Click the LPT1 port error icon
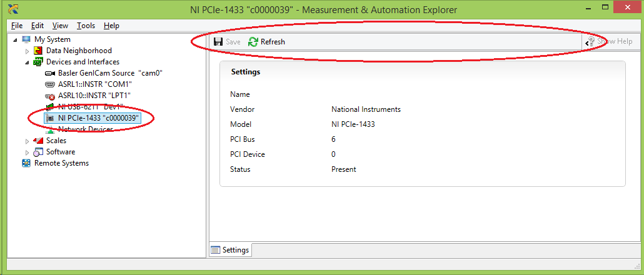Viewport: 644px width, 275px height. click(50, 96)
